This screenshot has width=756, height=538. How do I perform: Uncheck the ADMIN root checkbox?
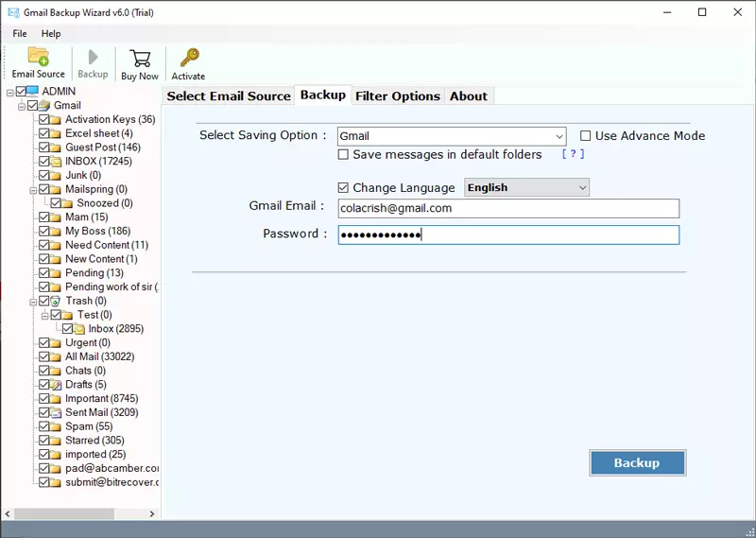pos(21,91)
